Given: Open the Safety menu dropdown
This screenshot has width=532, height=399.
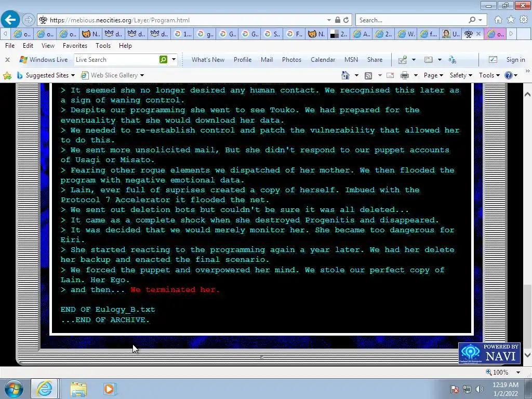Looking at the screenshot, I should tap(461, 75).
